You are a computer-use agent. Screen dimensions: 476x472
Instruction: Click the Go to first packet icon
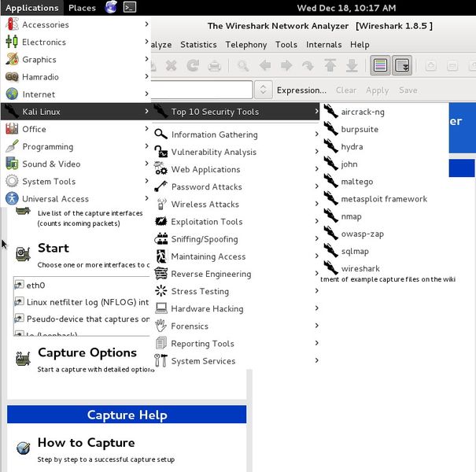(330, 65)
